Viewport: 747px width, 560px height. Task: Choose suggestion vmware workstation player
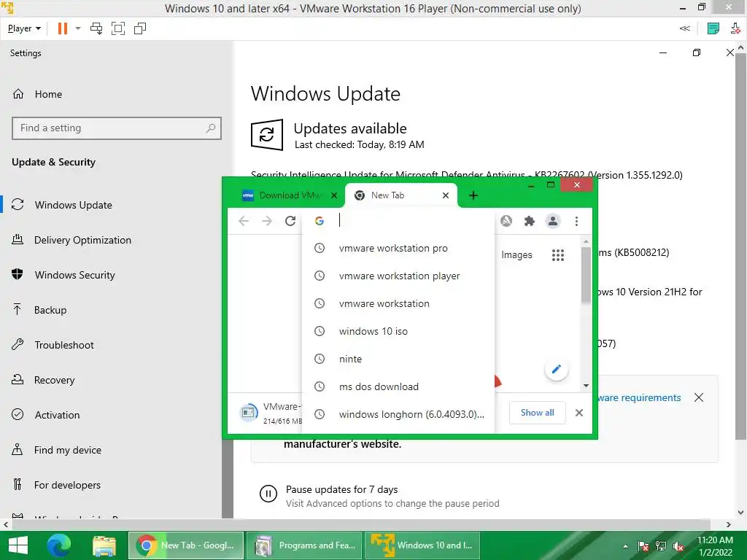(x=398, y=276)
